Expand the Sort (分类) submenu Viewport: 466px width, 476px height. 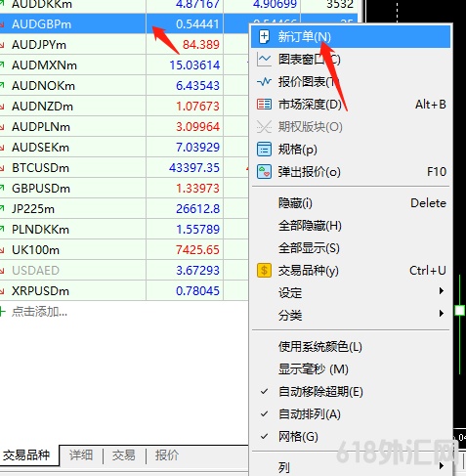[x=351, y=315]
